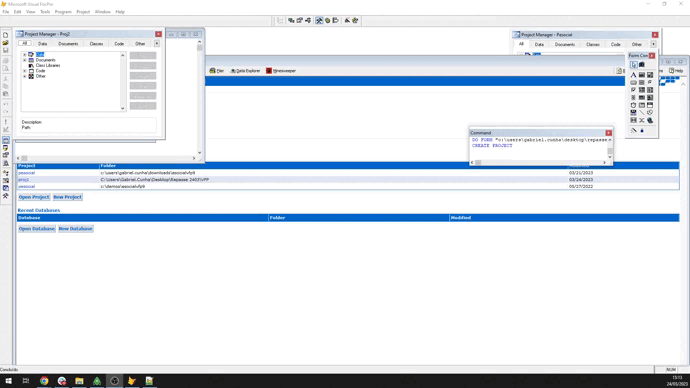This screenshot has height=388, width=690.
Task: Expand the Documents node in Proj2
Action: click(25, 60)
